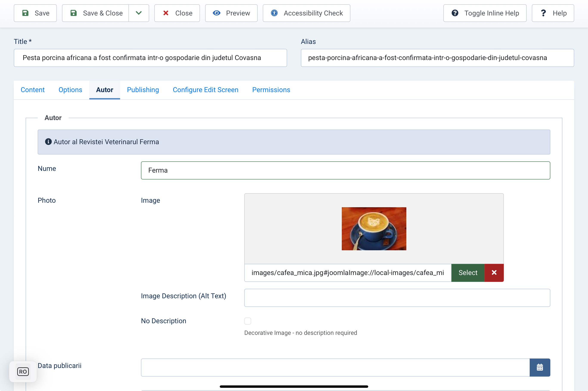
Task: Open the Options tab
Action: [x=70, y=90]
